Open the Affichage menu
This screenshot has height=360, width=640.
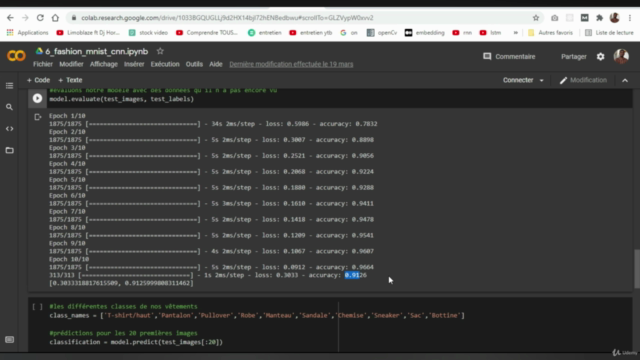[104, 64]
